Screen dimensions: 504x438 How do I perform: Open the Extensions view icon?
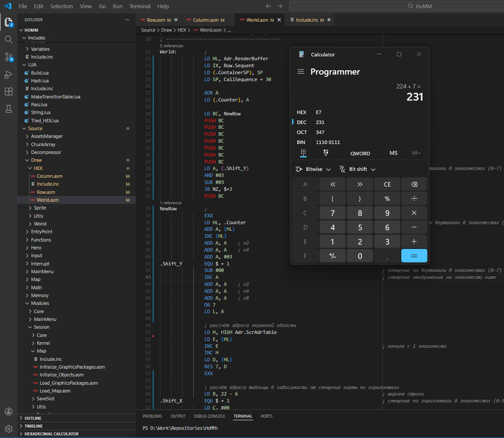pos(8,92)
